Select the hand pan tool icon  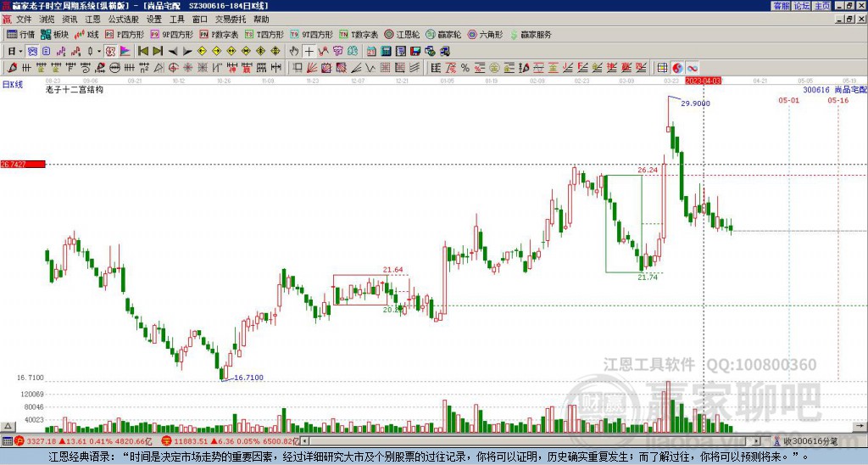pos(294,52)
